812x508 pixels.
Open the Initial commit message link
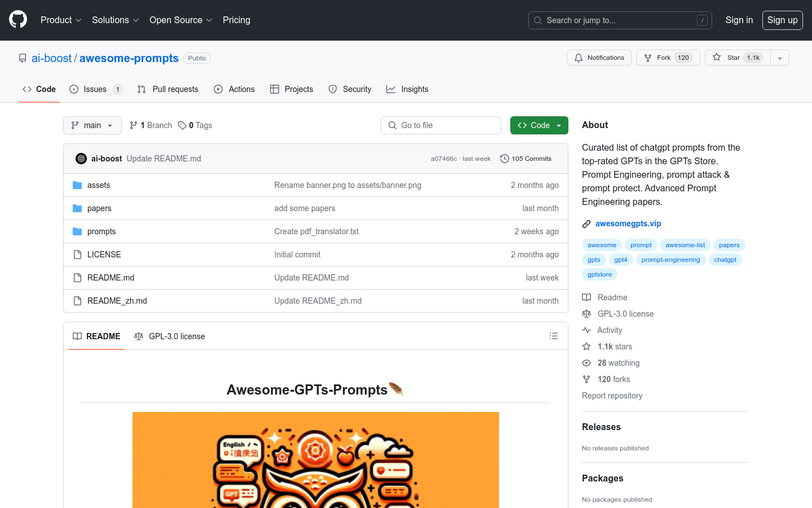click(x=297, y=255)
